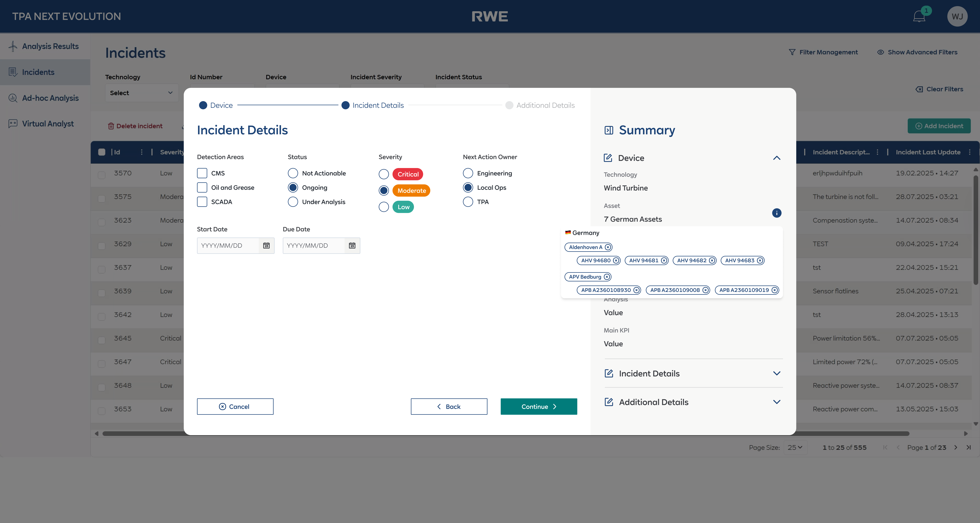Click the Clear Filters icon
This screenshot has height=523, width=980.
919,89
